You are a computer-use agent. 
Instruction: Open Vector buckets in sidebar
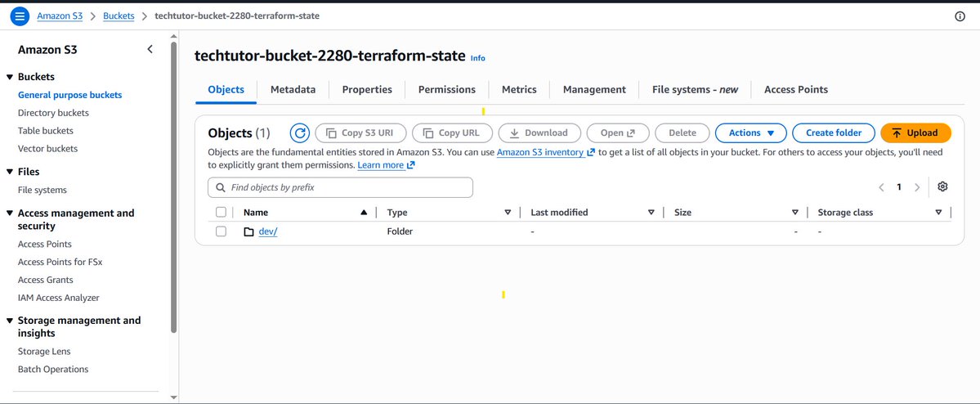[48, 149]
